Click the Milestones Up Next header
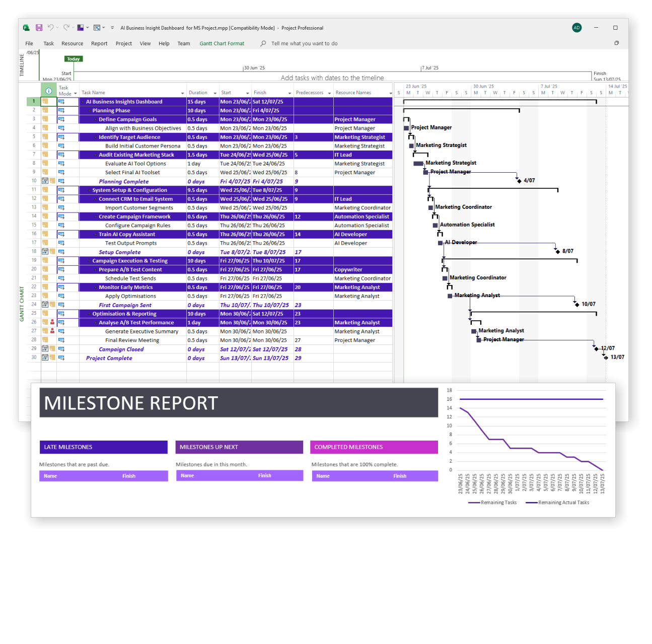This screenshot has height=644, width=652. (239, 447)
